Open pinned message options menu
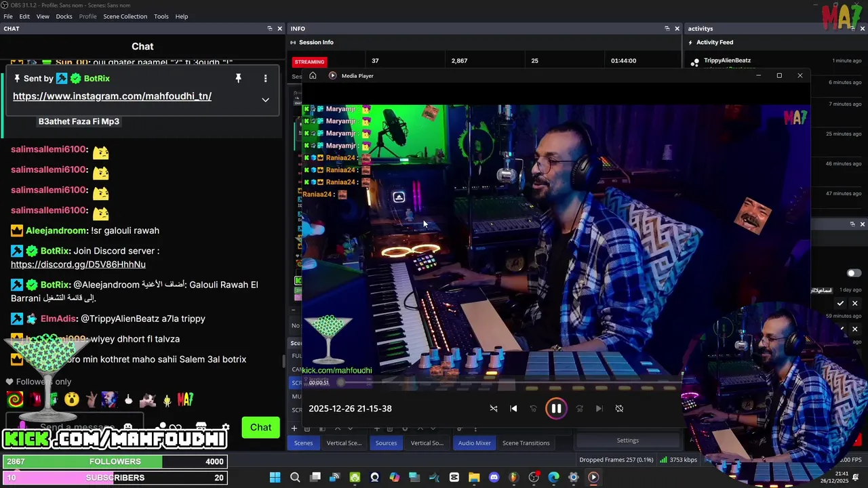The image size is (868, 488). [265, 79]
